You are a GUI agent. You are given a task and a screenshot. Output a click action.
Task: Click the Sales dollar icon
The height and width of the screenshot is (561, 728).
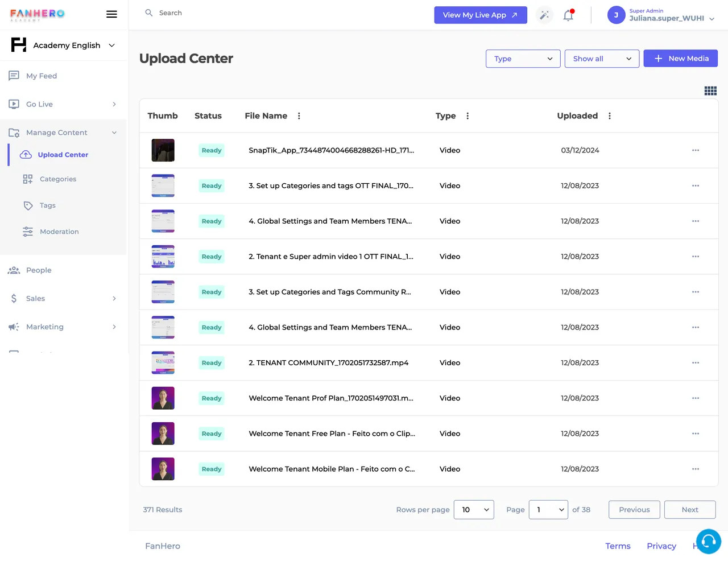[x=14, y=298]
